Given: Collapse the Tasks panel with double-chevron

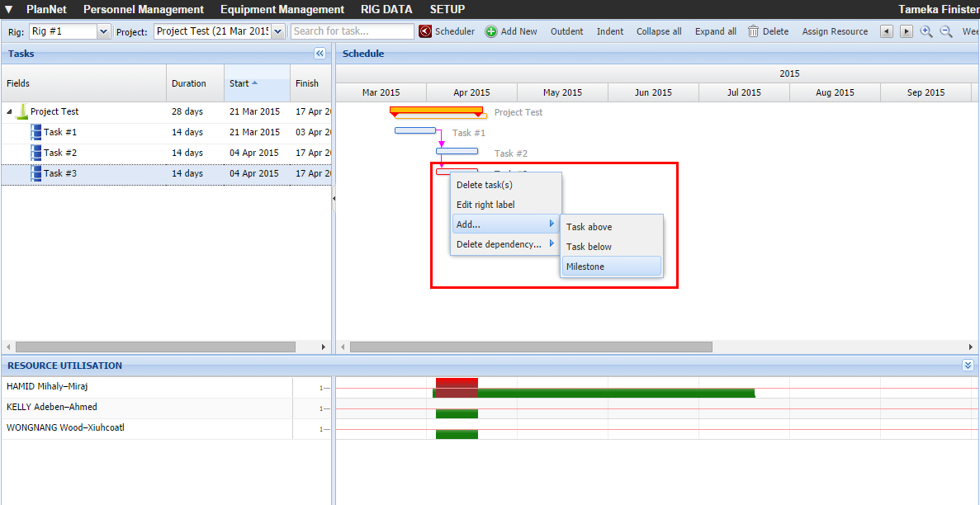Looking at the screenshot, I should pyautogui.click(x=320, y=54).
